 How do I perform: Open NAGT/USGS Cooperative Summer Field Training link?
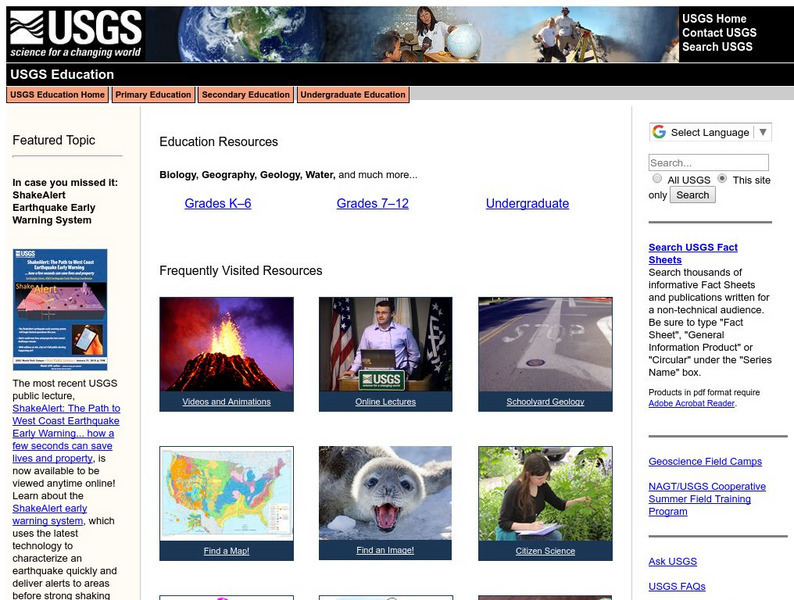click(707, 499)
